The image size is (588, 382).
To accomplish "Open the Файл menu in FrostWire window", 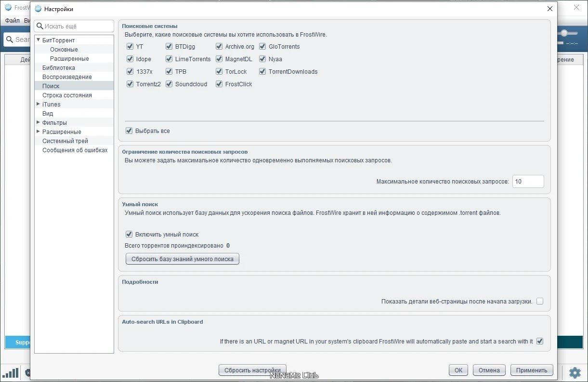I will point(13,21).
